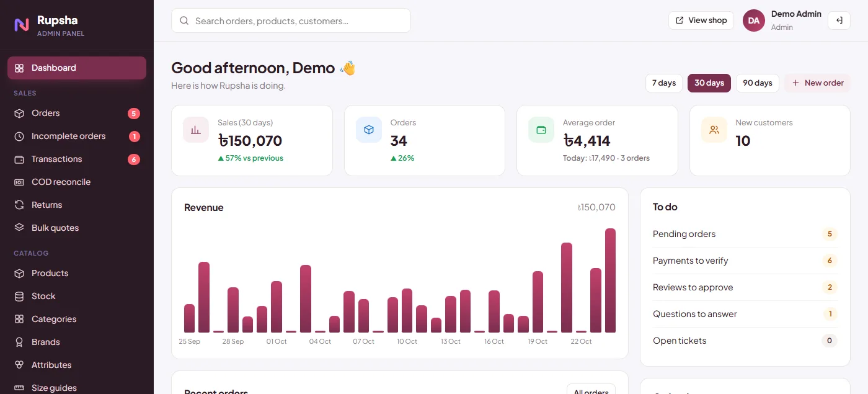Viewport: 868px width, 394px height.
Task: Click the logout arrow icon button
Action: click(839, 20)
